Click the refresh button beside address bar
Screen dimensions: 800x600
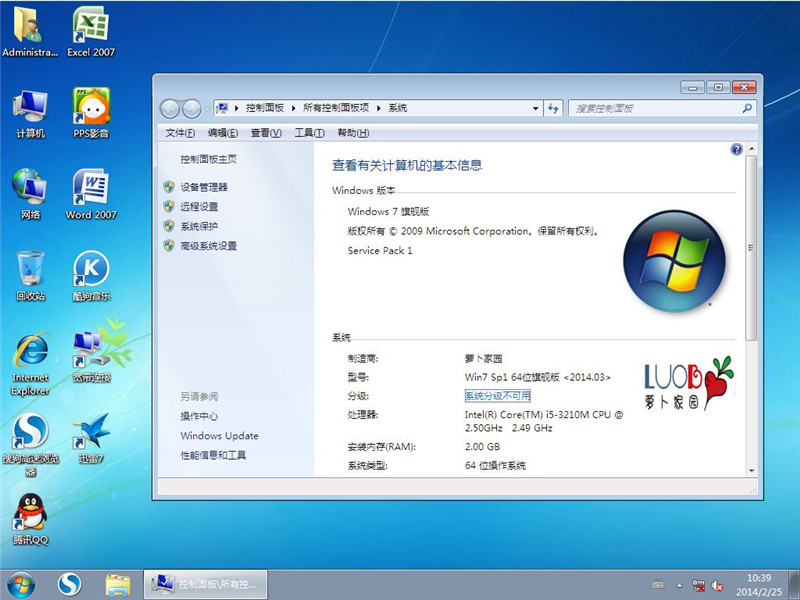click(x=553, y=108)
